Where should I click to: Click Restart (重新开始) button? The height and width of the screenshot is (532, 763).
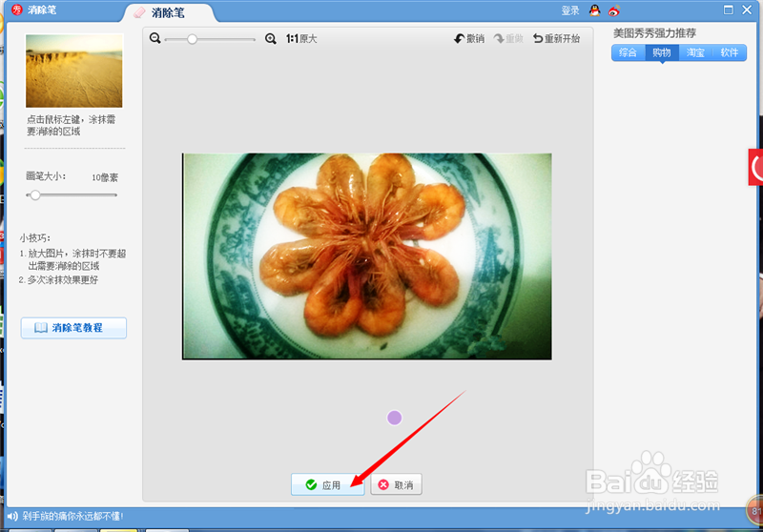coord(556,38)
